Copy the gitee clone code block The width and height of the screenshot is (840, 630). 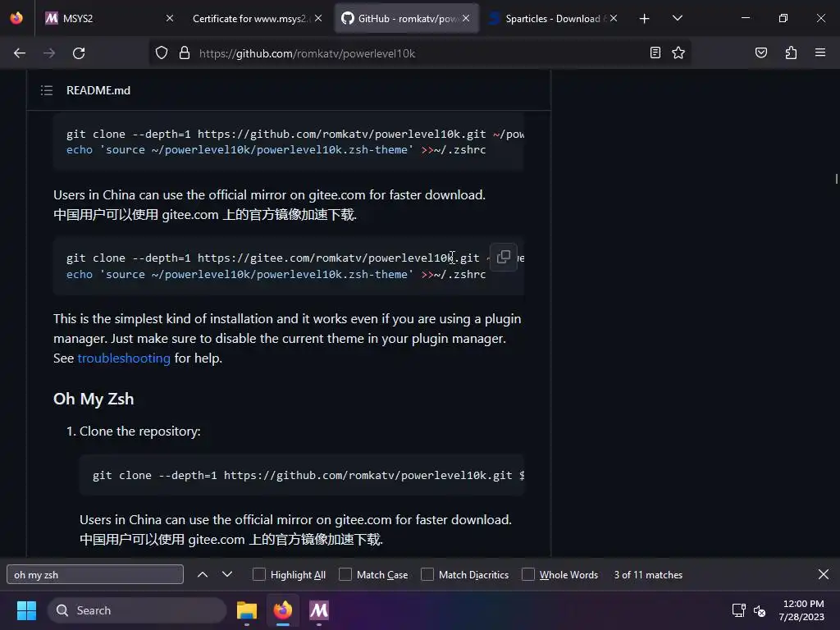coord(503,257)
